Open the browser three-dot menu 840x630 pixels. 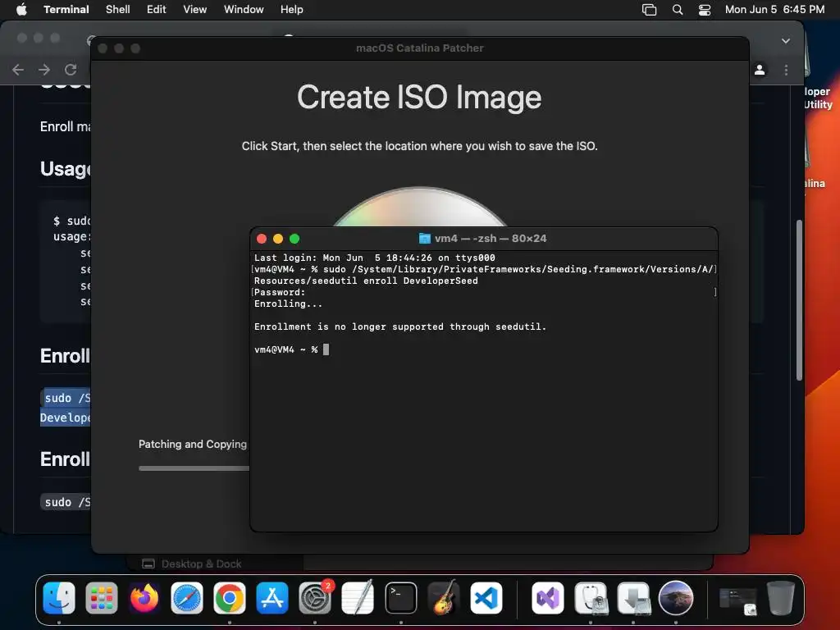786,70
